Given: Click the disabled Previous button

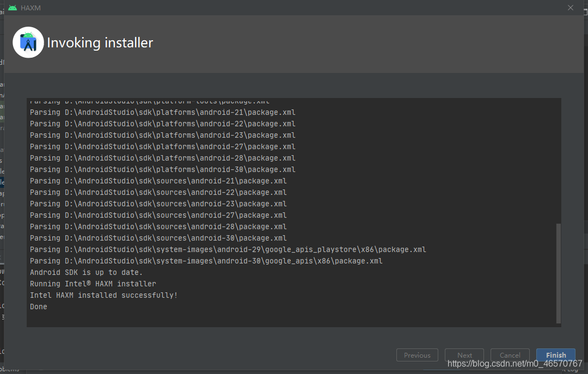Looking at the screenshot, I should click(x=417, y=355).
